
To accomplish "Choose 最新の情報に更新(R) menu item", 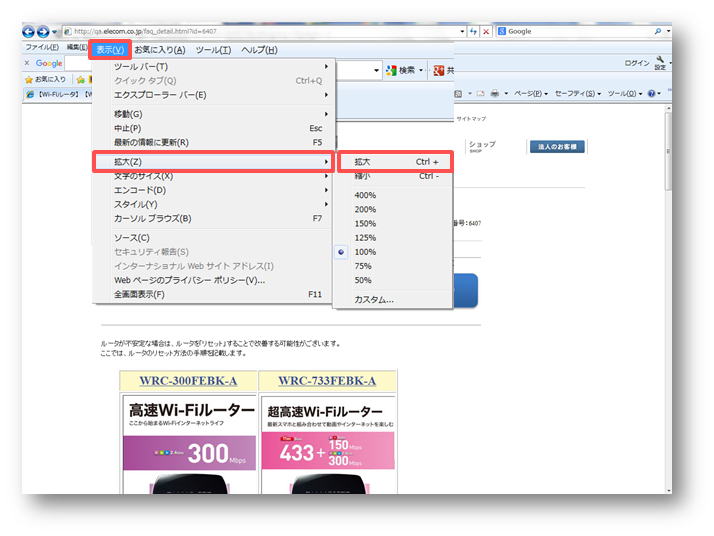I will [213, 142].
